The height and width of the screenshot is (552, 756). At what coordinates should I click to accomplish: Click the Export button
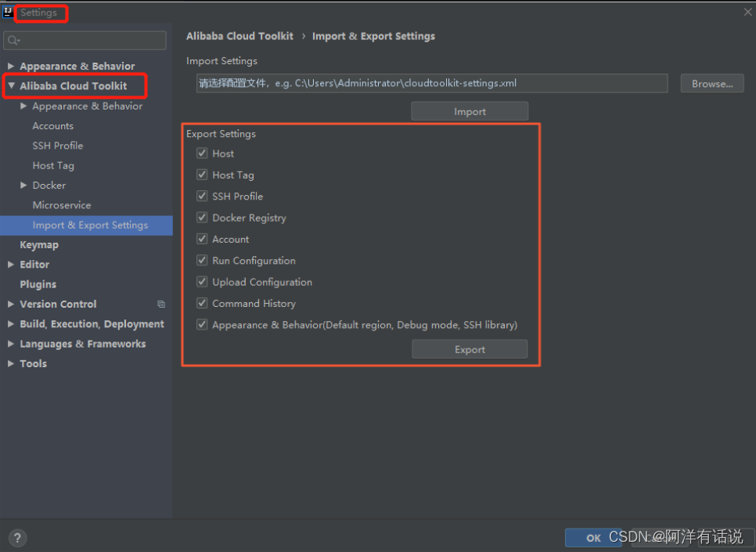pyautogui.click(x=469, y=349)
